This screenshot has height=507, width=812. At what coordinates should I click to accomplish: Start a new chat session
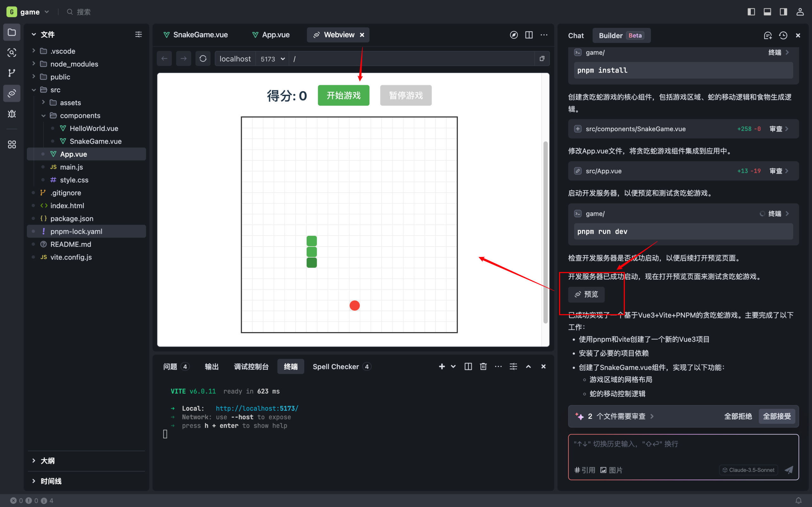(768, 35)
